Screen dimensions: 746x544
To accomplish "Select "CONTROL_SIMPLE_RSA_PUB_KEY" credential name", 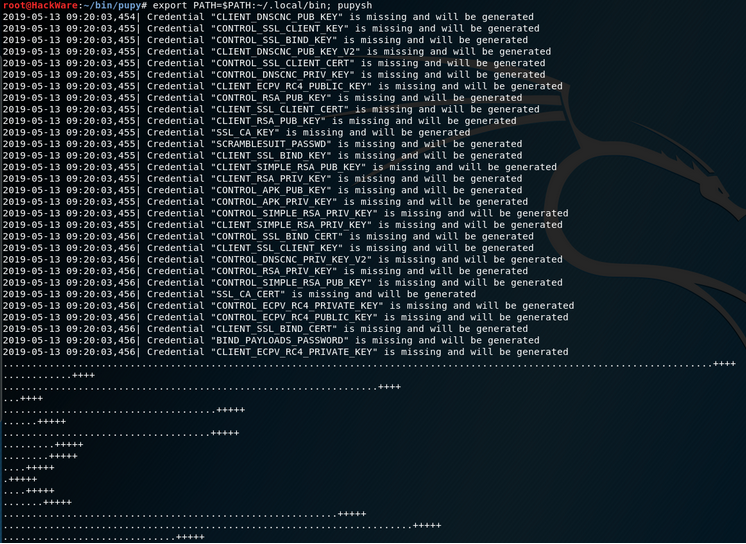I will point(292,282).
